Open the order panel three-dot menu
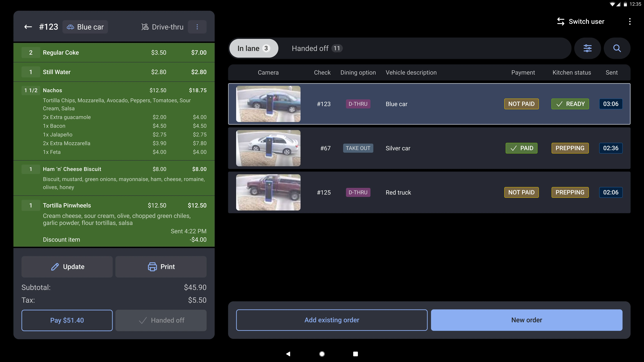 coord(197,27)
